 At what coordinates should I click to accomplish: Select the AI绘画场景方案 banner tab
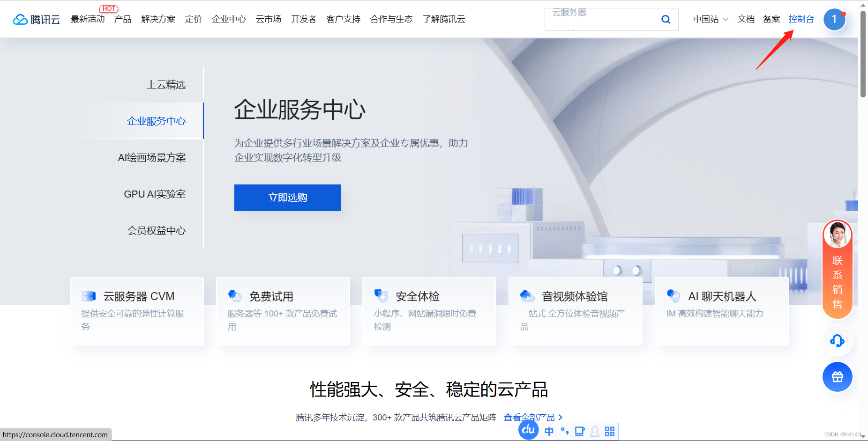coord(152,157)
